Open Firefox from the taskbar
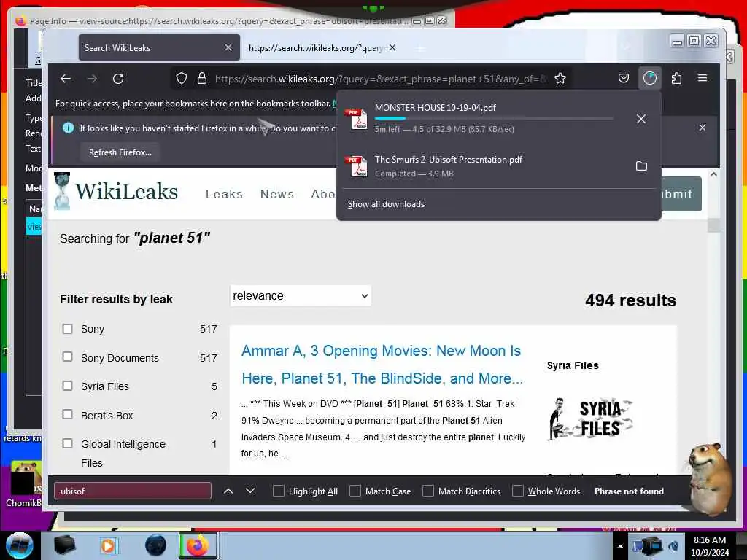747x560 pixels. [198, 545]
